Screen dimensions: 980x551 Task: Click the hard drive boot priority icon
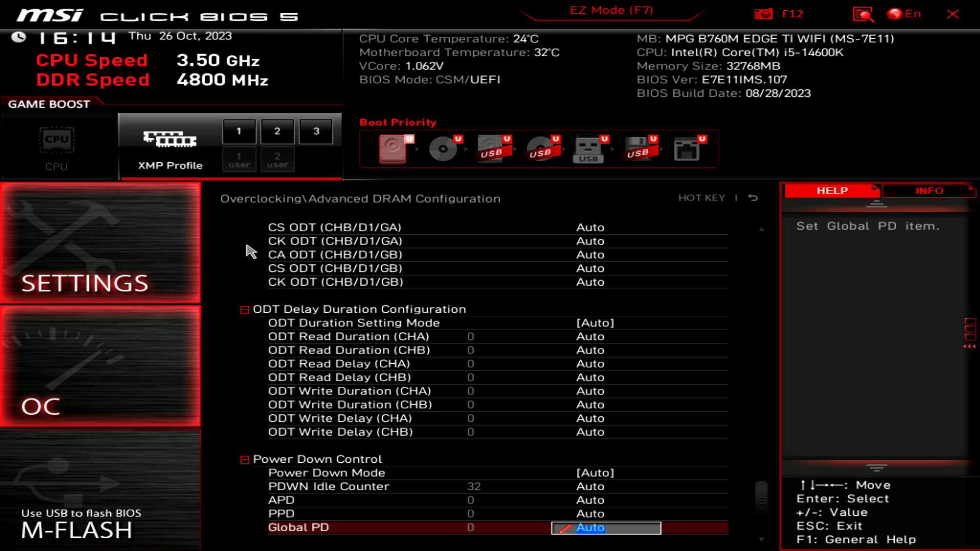(393, 148)
